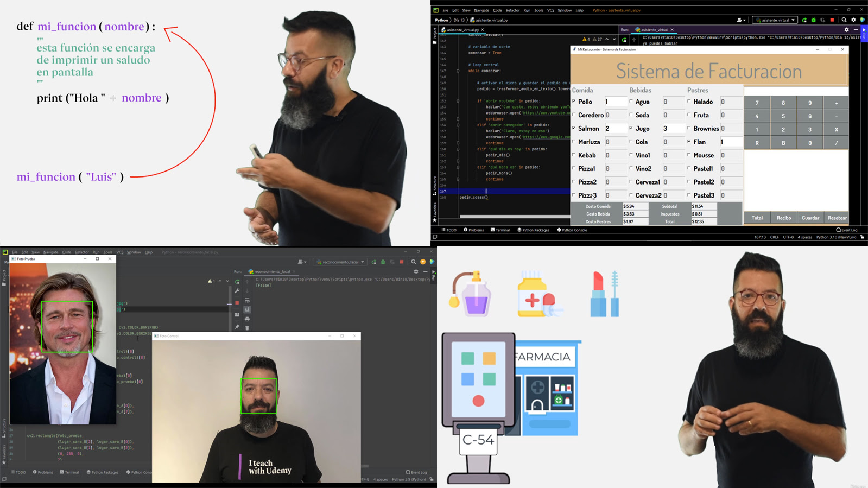Uncheck the Jugo checkbox
Viewport: 868px width, 488px height.
tap(631, 128)
